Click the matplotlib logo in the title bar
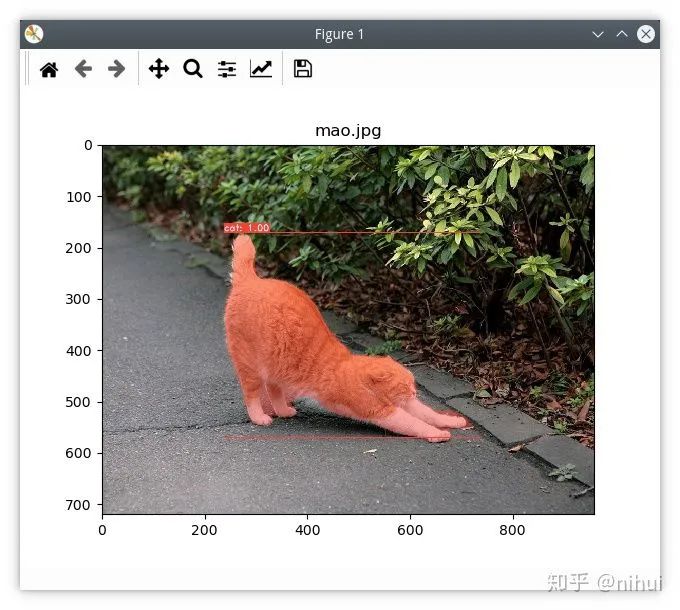This screenshot has width=680, height=610. point(34,34)
